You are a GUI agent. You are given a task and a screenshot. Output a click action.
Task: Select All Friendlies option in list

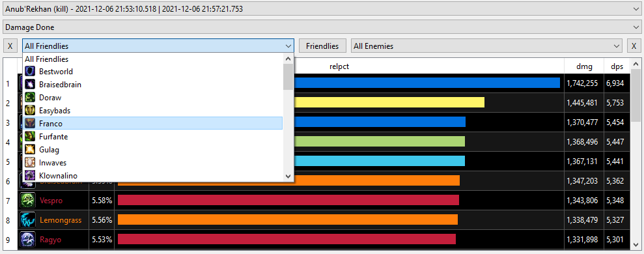153,59
